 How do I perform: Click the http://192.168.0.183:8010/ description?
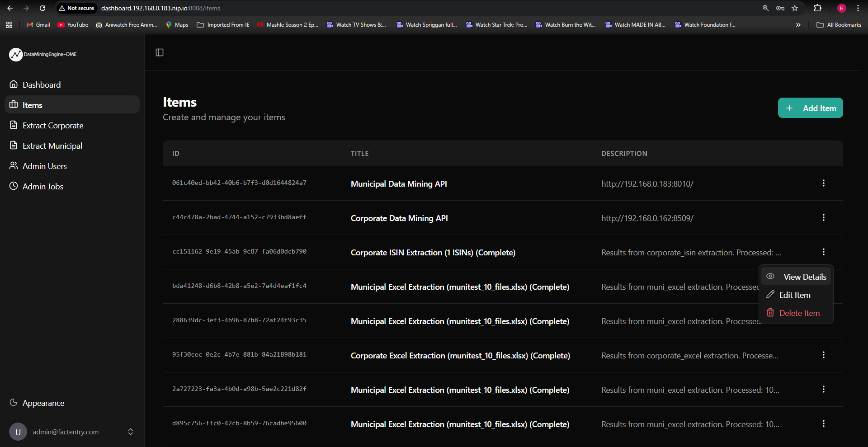(647, 184)
